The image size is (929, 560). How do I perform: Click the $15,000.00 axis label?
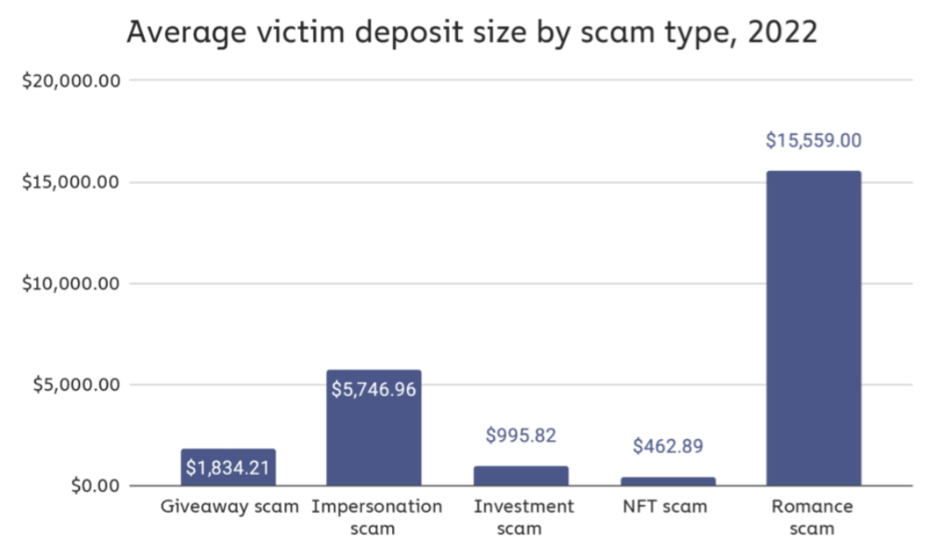[72, 182]
